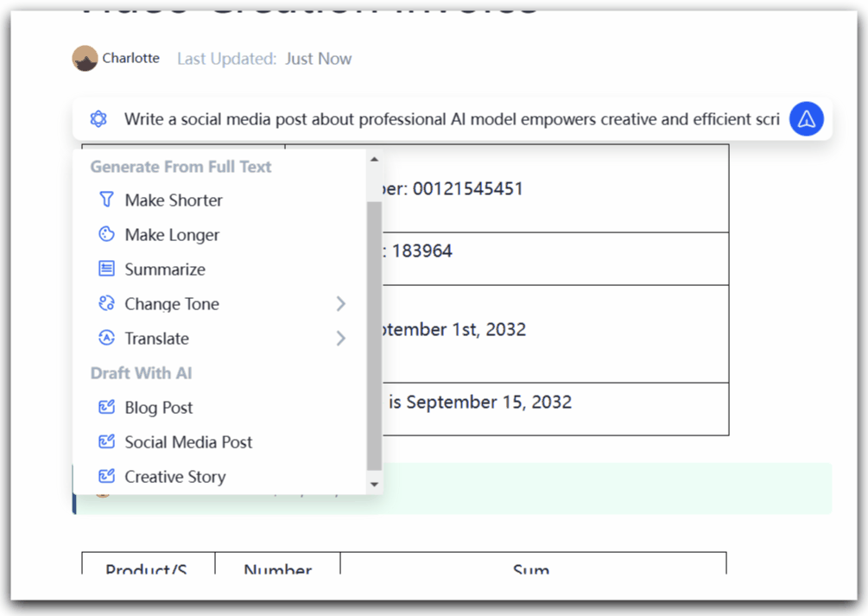Click the Summarize list icon
This screenshot has height=616, width=868.
106,269
